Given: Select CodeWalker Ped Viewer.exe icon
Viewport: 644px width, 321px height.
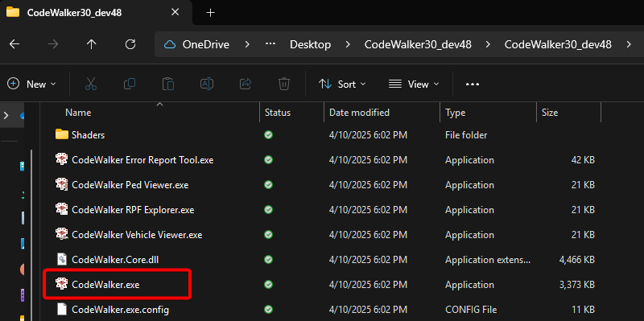Looking at the screenshot, I should pos(62,184).
